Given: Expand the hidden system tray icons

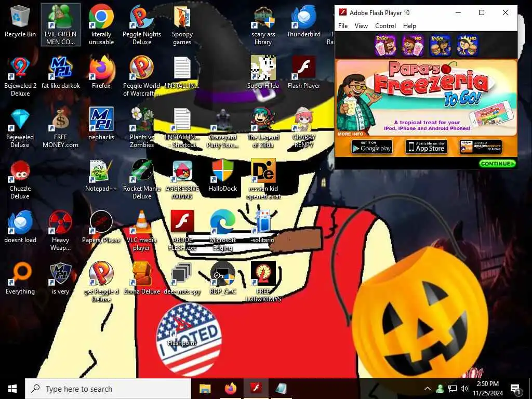Looking at the screenshot, I should coord(428,389).
